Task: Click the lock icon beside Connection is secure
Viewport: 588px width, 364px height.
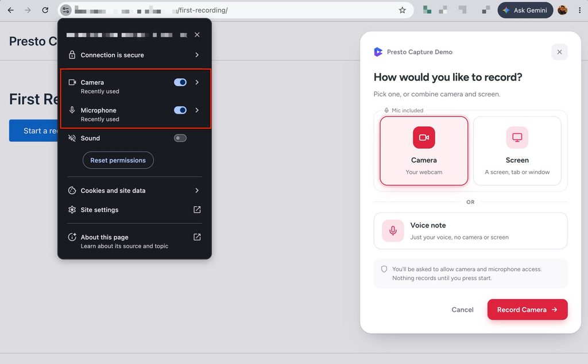Action: pyautogui.click(x=72, y=55)
